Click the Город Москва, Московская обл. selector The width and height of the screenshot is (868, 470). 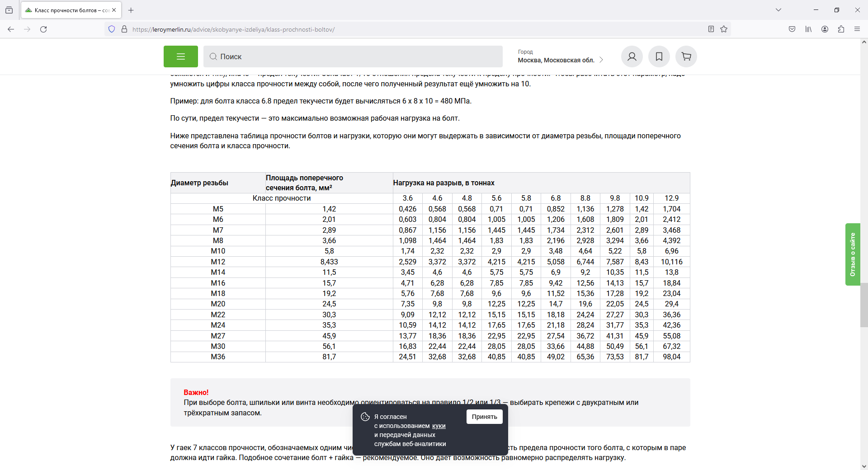(x=561, y=56)
